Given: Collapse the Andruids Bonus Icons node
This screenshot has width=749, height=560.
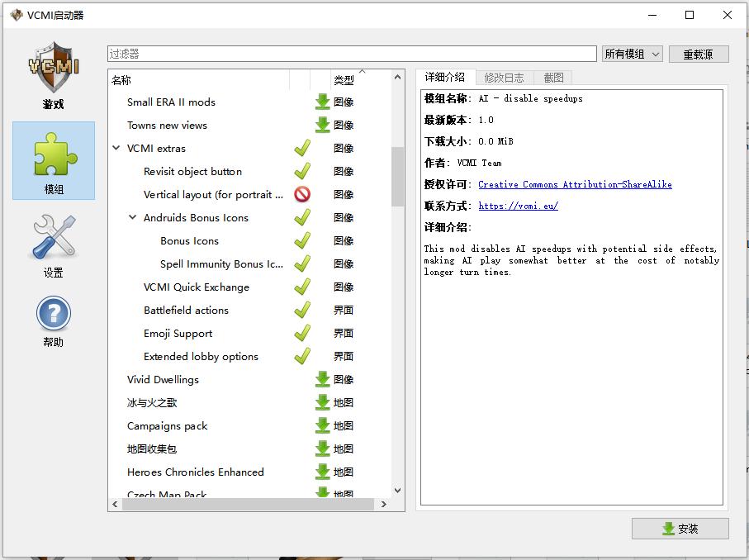Looking at the screenshot, I should [x=133, y=217].
